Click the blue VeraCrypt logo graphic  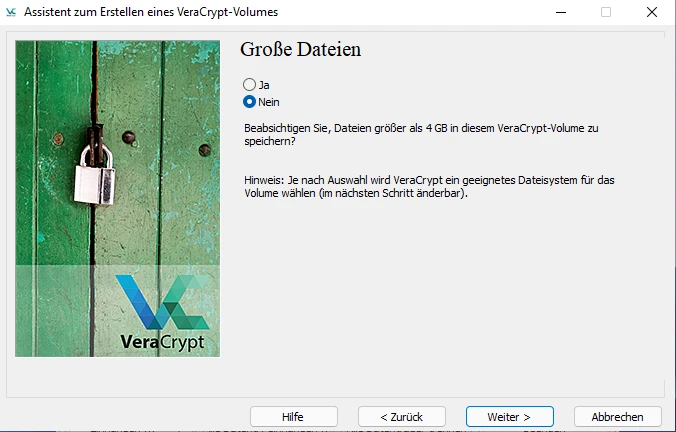click(x=164, y=301)
